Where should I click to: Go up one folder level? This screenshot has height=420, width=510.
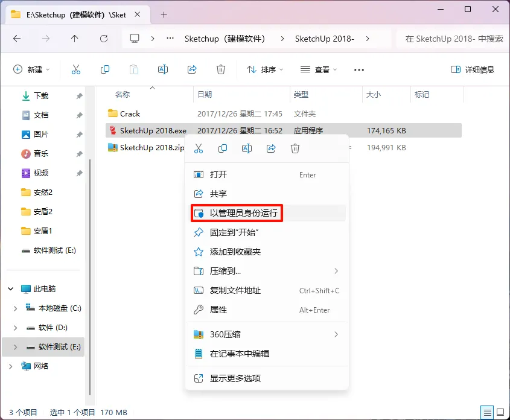tap(74, 39)
